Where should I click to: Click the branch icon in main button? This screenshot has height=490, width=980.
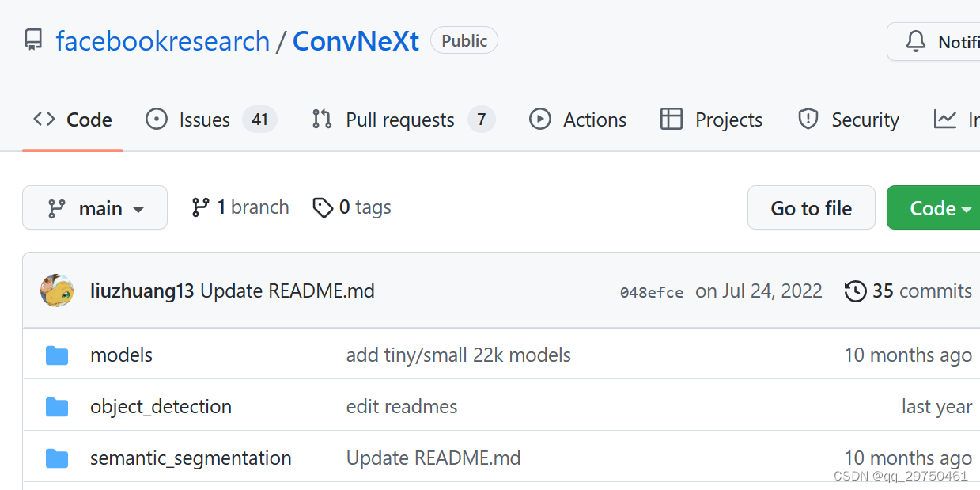tap(57, 208)
